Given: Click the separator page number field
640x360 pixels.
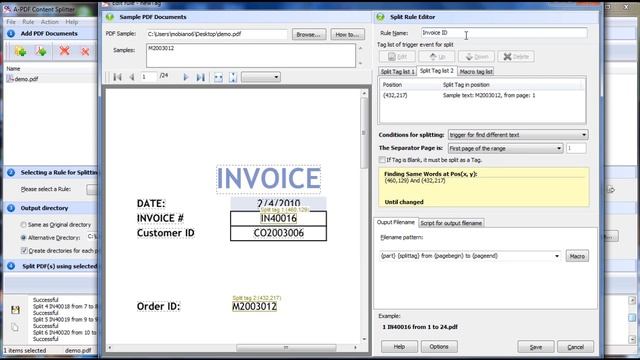Looking at the screenshot, I should [576, 148].
